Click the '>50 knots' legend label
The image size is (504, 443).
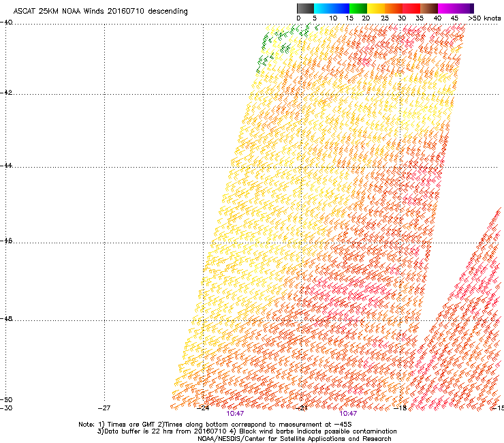coord(484,18)
